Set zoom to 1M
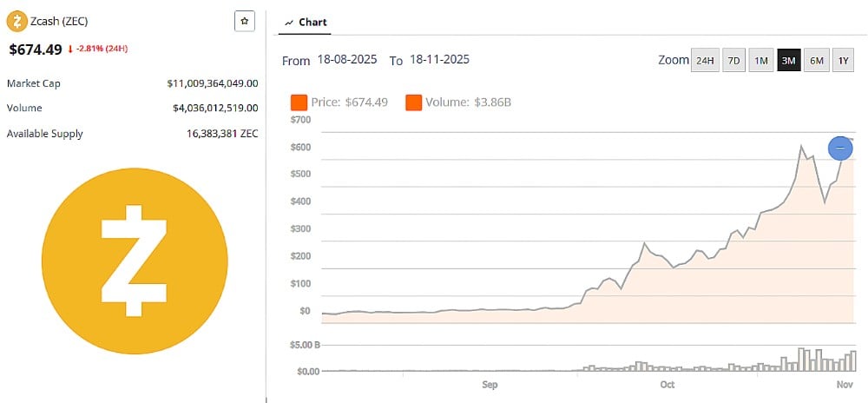This screenshot has width=868, height=403. tap(761, 61)
